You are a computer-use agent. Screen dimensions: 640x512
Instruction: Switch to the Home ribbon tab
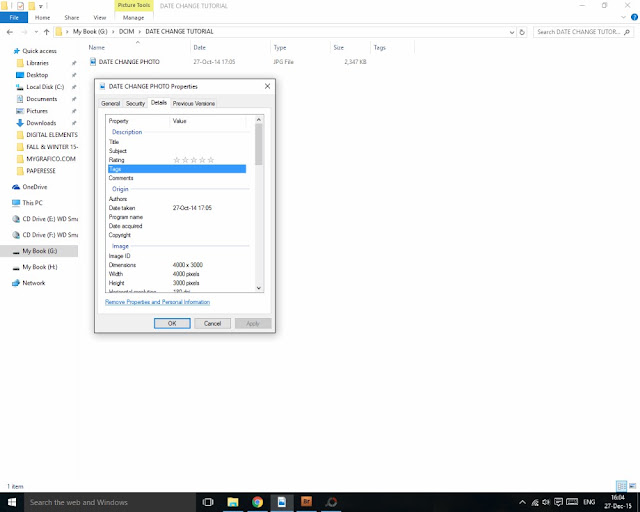tap(42, 18)
